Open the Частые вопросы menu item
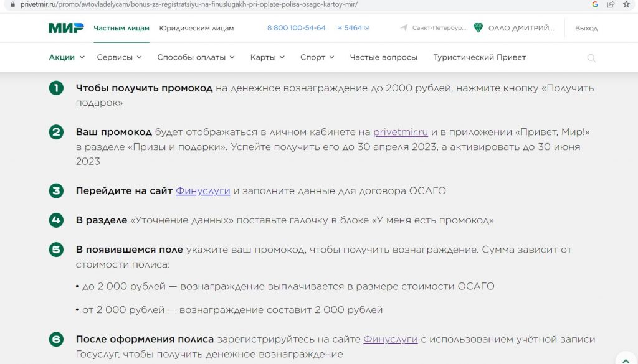This screenshot has width=638, height=364. (x=383, y=57)
